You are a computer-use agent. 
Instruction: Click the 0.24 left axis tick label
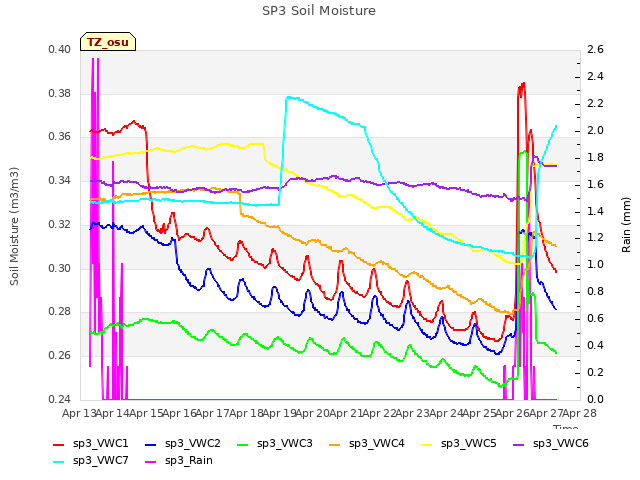(x=60, y=399)
